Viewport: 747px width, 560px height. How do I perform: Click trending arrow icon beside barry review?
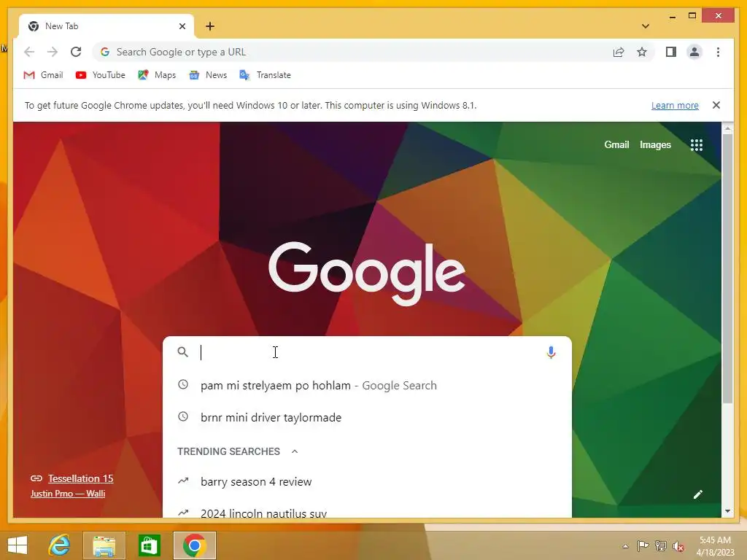pyautogui.click(x=183, y=481)
